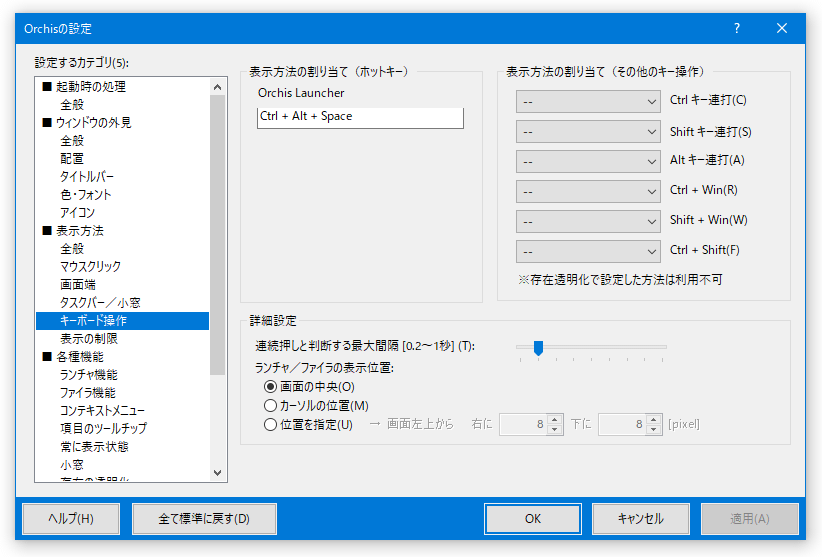
Task: Select 画面端 category item
Action: [x=78, y=285]
